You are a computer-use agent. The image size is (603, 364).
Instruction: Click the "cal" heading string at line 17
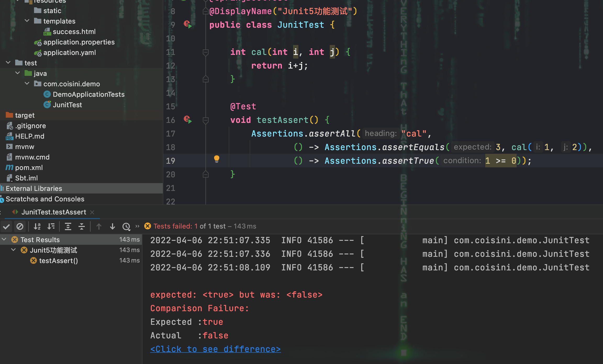coord(414,134)
